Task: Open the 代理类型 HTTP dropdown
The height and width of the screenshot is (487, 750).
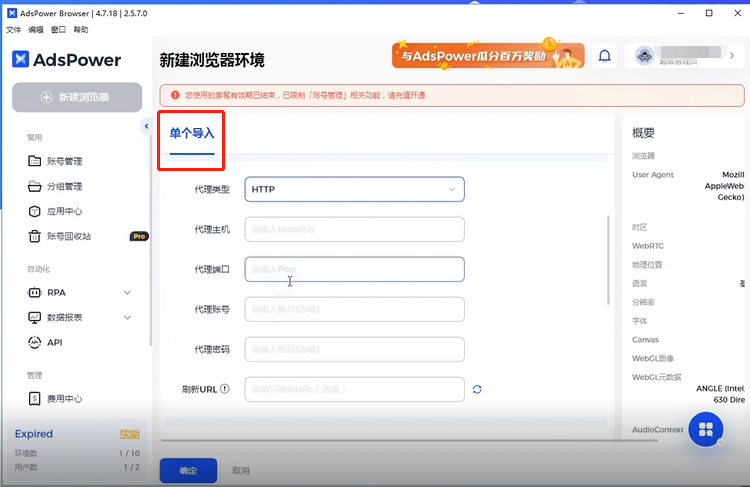Action: pos(354,189)
